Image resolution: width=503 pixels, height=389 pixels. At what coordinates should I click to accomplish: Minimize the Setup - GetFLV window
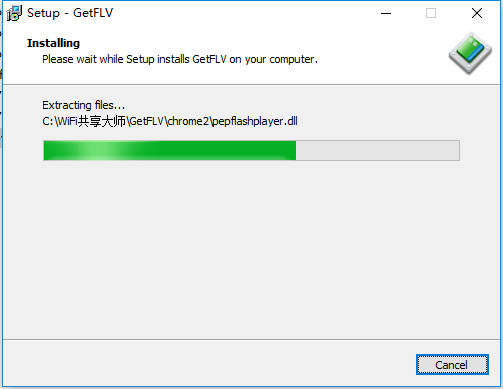point(386,13)
